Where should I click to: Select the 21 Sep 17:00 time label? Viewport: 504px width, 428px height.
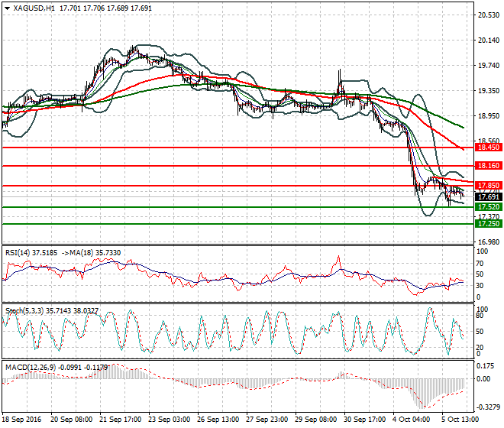[120, 420]
